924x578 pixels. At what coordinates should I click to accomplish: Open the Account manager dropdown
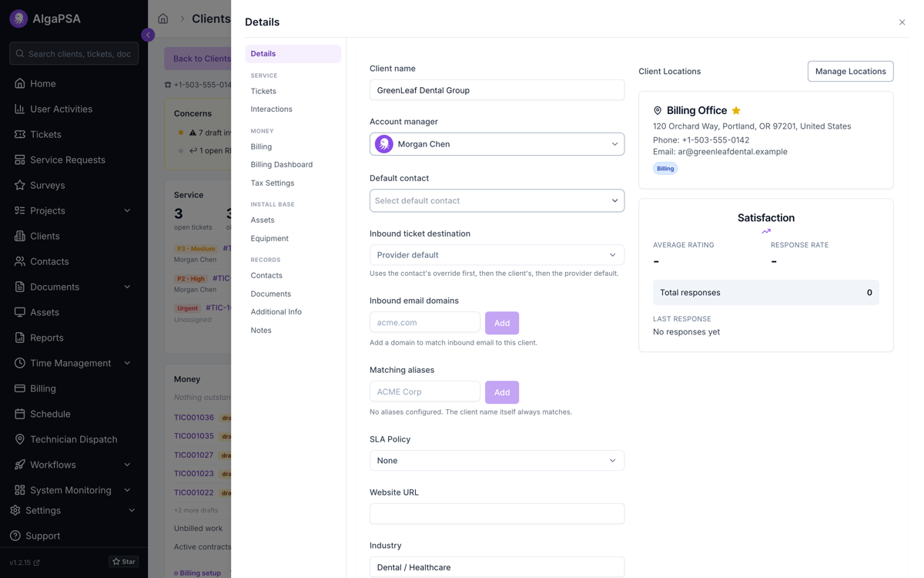pos(497,144)
